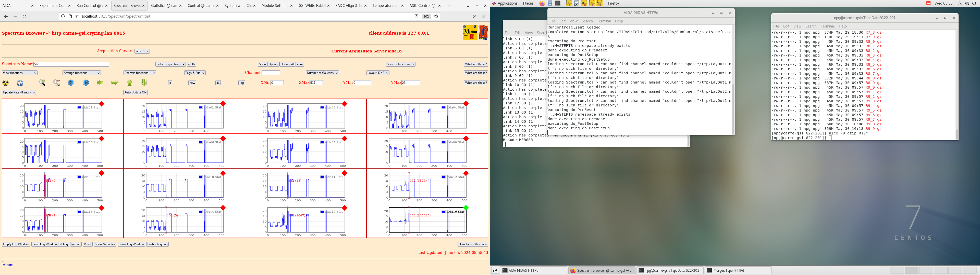The width and height of the screenshot is (980, 275).
Task: Click the radiation hazard (zero) icon
Action: (6, 83)
